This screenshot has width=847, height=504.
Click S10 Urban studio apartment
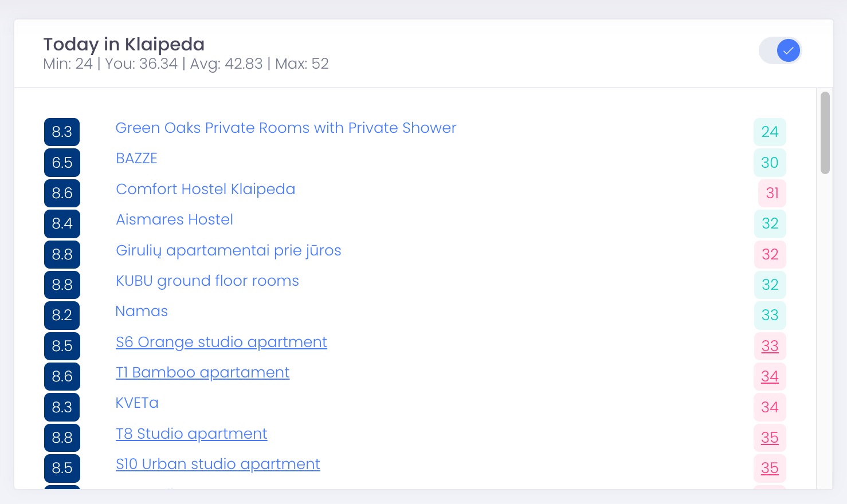218,464
